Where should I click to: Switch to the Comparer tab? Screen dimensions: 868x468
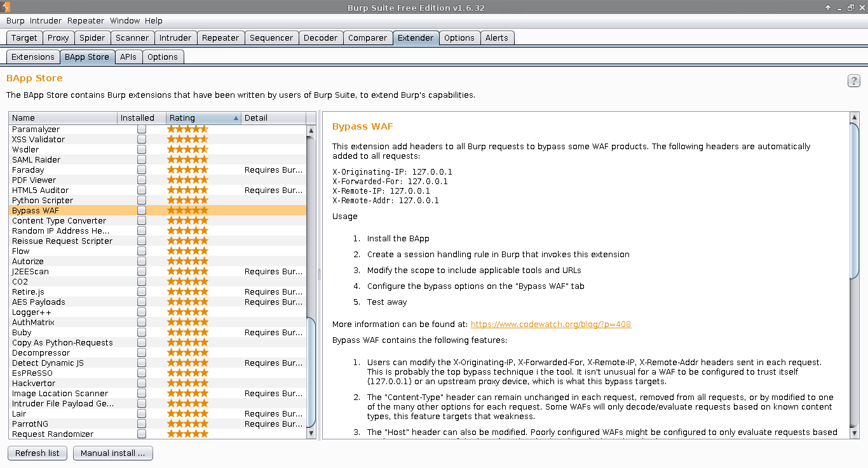coord(367,38)
